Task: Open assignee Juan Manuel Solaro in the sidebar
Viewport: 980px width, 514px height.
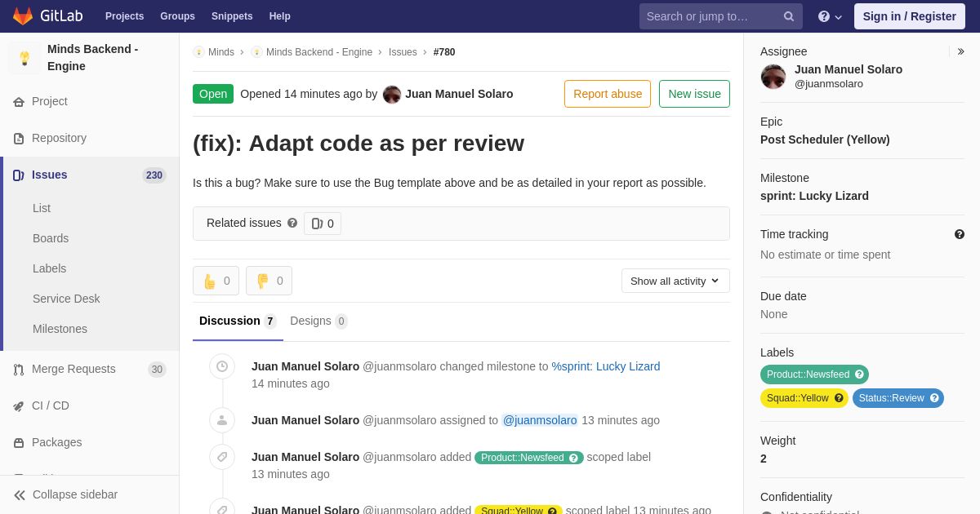Action: (849, 69)
